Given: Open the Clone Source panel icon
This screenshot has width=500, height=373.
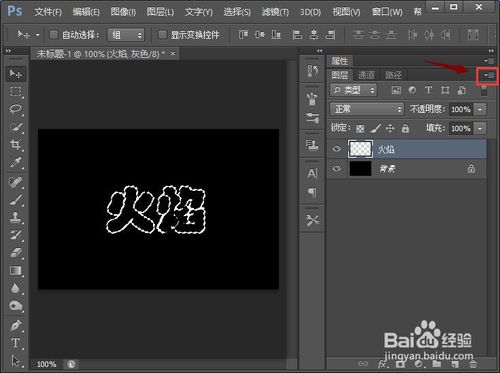Looking at the screenshot, I should coord(312,144).
